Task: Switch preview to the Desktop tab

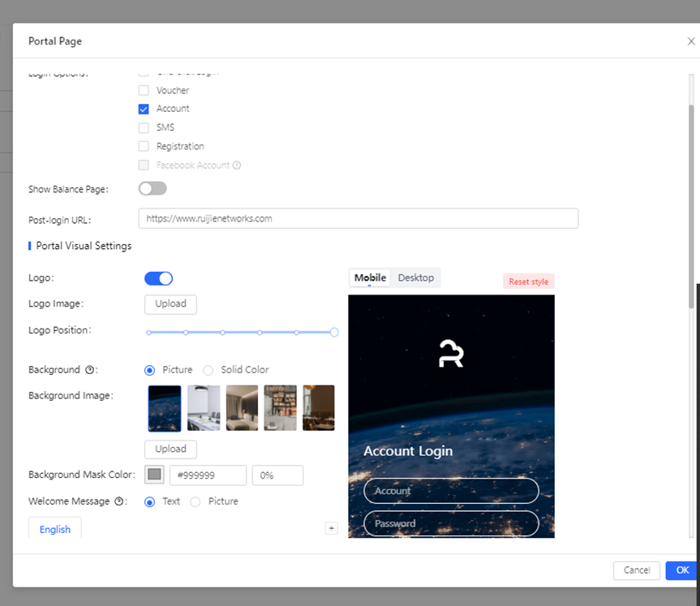Action: 415,277
